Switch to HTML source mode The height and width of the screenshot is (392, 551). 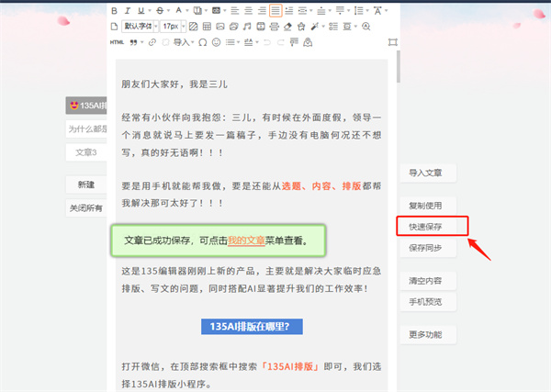(117, 42)
